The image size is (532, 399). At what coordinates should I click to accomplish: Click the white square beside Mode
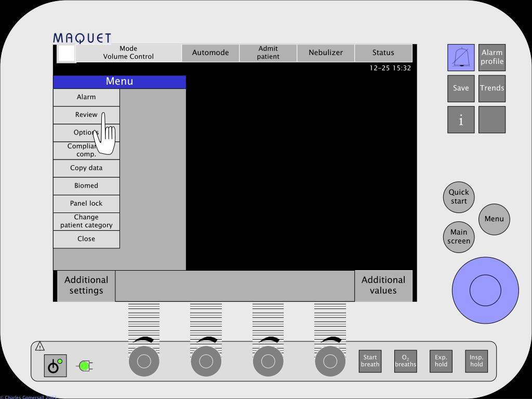click(x=66, y=54)
